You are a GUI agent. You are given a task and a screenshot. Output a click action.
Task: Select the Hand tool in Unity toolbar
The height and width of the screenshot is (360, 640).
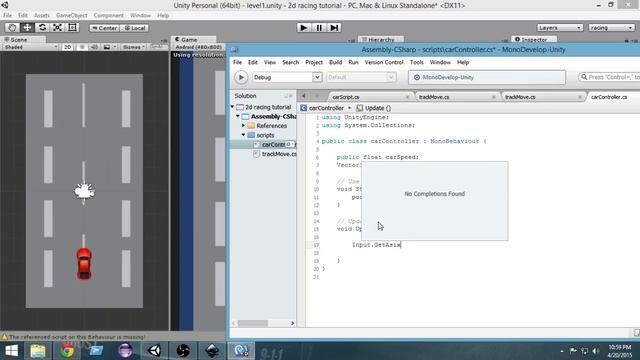coord(12,27)
